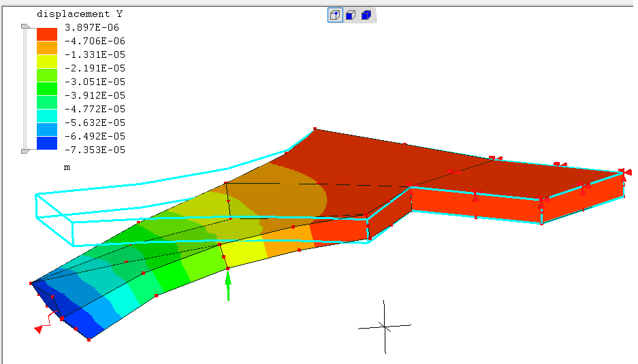Click the maximum value 3.897E-06
Screen dimensions: 638x364
pyautogui.click(x=92, y=27)
